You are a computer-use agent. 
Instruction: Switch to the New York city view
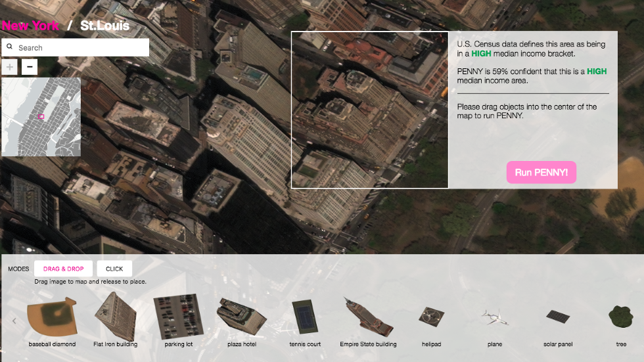[x=30, y=26]
